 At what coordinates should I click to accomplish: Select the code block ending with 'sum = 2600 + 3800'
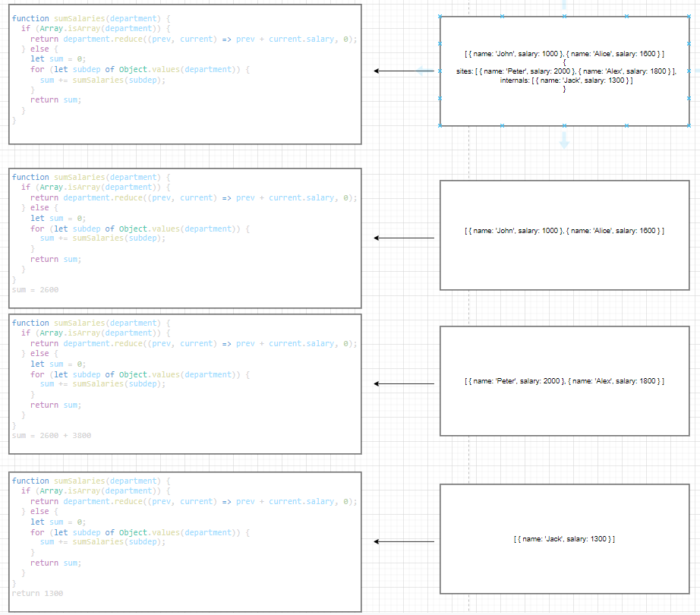point(184,384)
